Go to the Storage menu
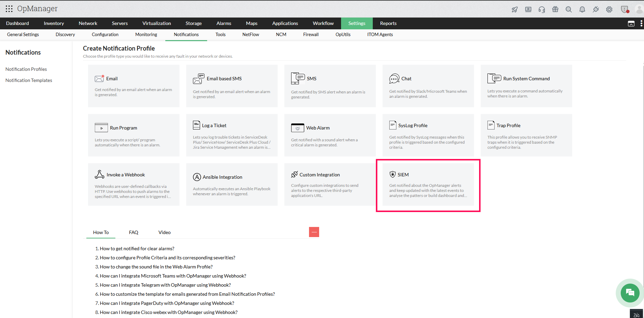644x318 pixels. (x=194, y=23)
